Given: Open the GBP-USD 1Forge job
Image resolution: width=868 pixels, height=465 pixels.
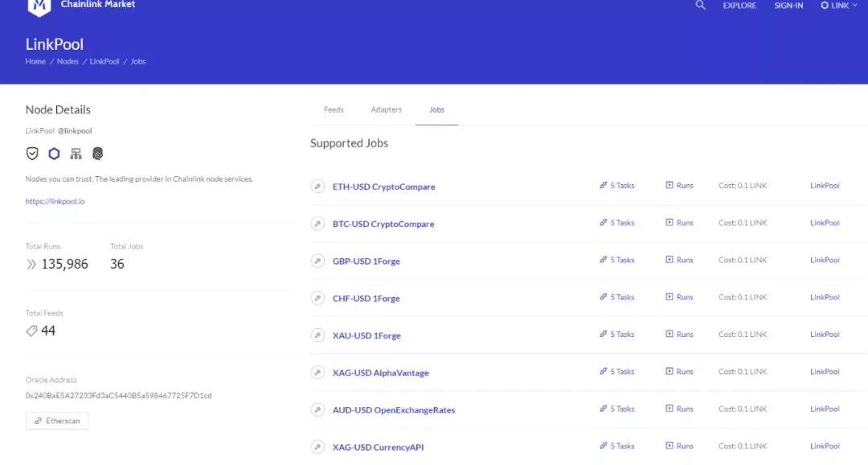Looking at the screenshot, I should pyautogui.click(x=366, y=261).
